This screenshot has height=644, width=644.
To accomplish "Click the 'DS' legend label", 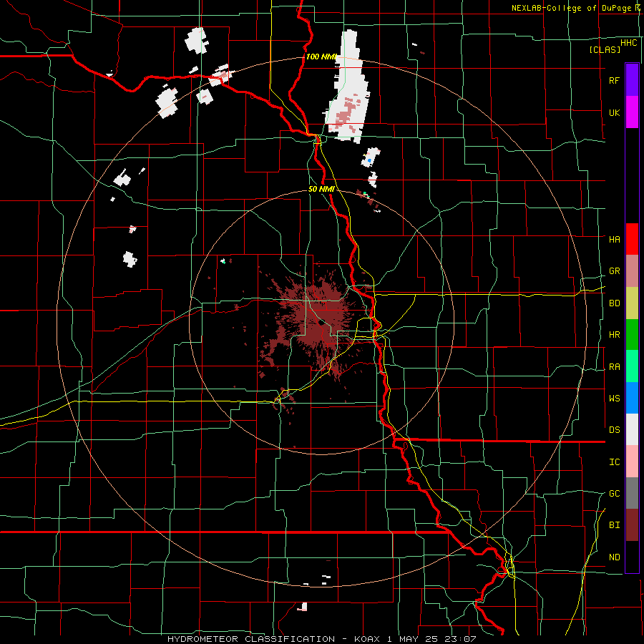I will point(614,430).
